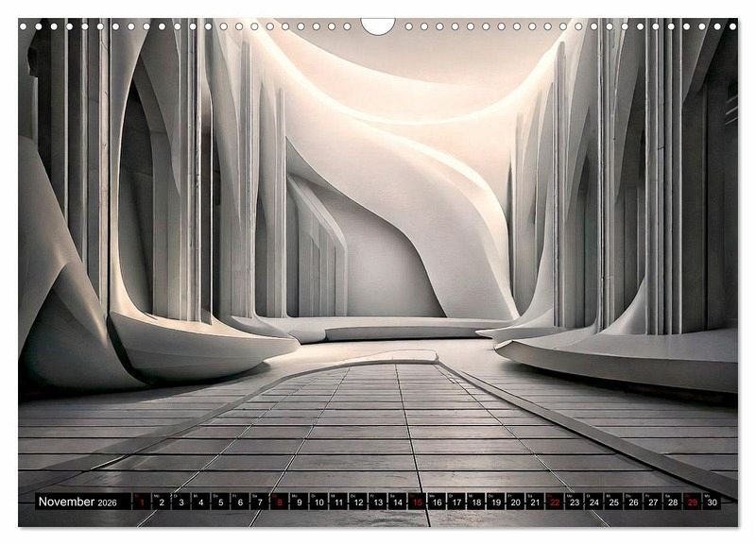Screen dimensions: 756x545
Task: Pick date 19 in the calendar strip
Action: 495,502
